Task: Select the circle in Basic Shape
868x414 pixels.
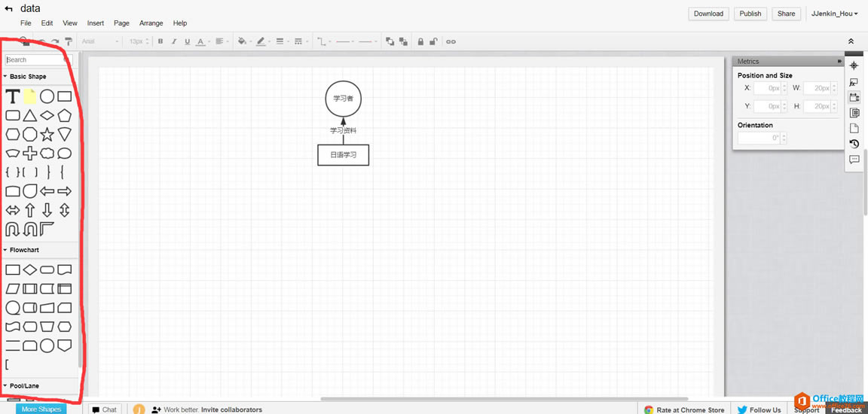Action: [47, 97]
